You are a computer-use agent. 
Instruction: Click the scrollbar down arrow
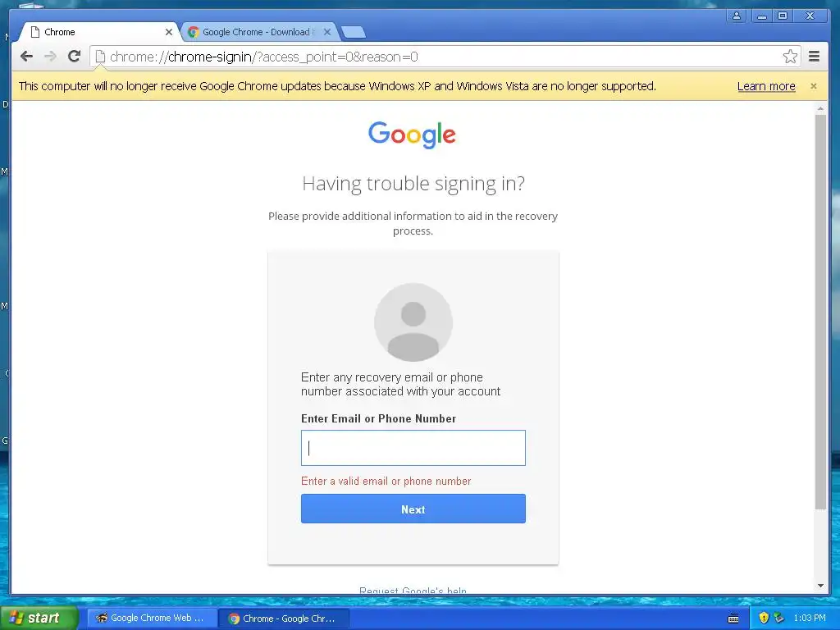(x=820, y=586)
